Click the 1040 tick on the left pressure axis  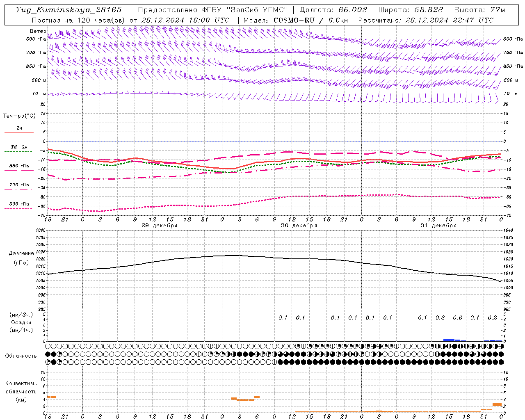click(x=40, y=231)
